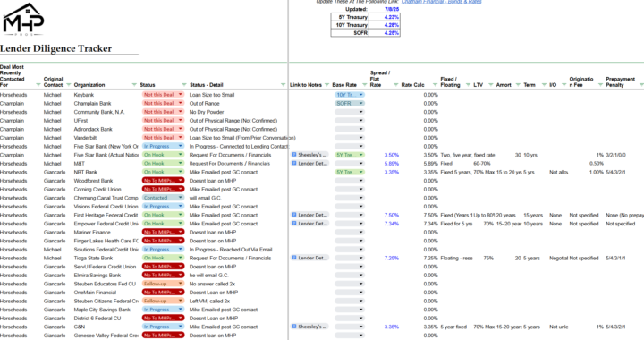The image size is (644, 340).
Task: Select the 'Loan Size too Small' detail cell
Action: point(212,95)
